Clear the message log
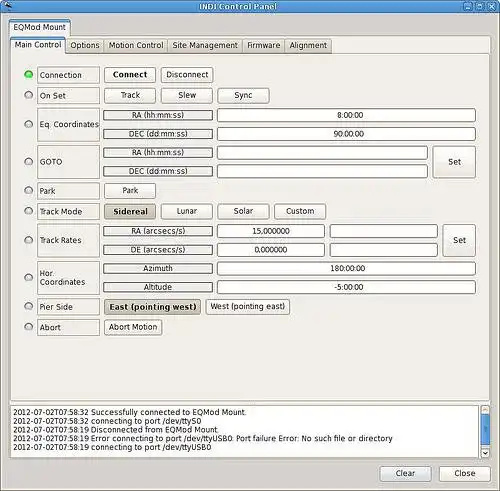500x491 pixels. pos(405,473)
